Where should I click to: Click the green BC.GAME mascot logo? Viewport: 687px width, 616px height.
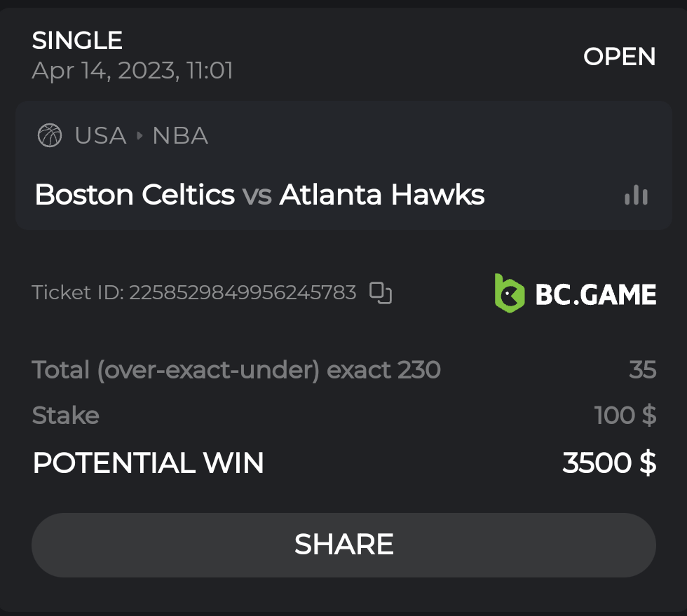pos(510,293)
